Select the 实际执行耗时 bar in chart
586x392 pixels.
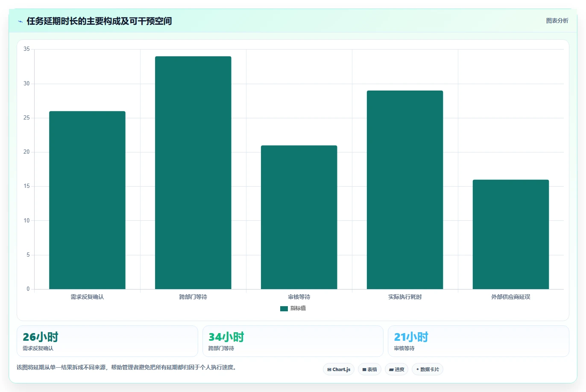405,190
